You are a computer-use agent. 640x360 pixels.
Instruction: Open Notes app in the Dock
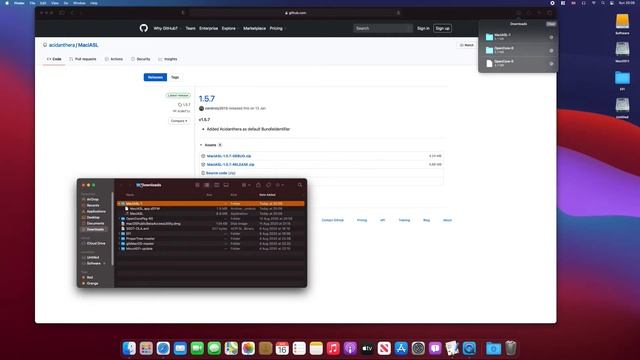[316, 348]
